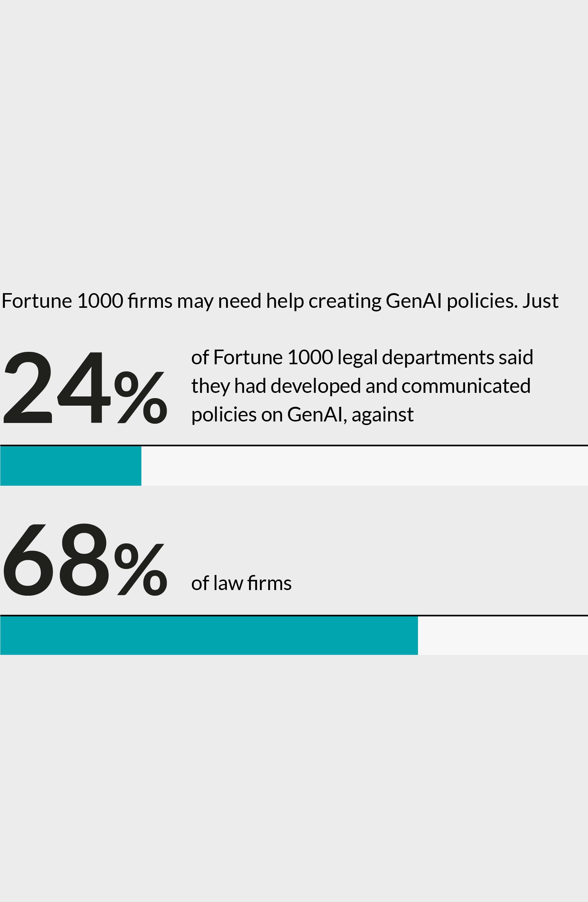The image size is (588, 902).
Task: Click empty white part of 24% bar
Action: 364,466
